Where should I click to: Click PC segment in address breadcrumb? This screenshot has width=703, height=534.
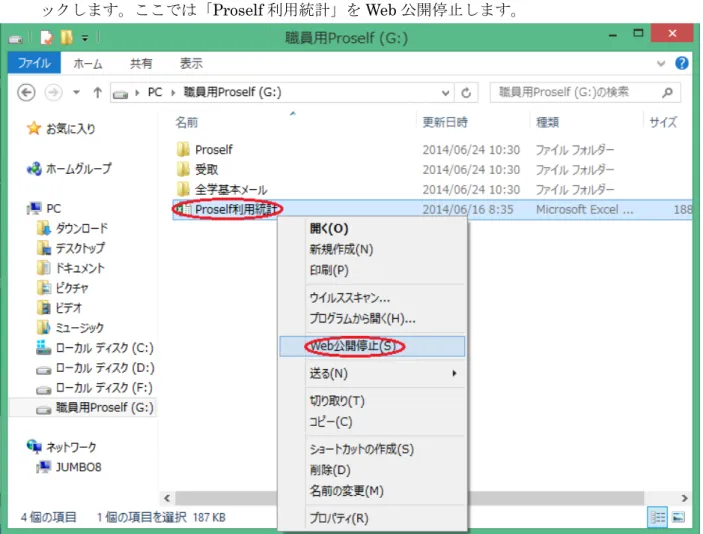point(155,92)
